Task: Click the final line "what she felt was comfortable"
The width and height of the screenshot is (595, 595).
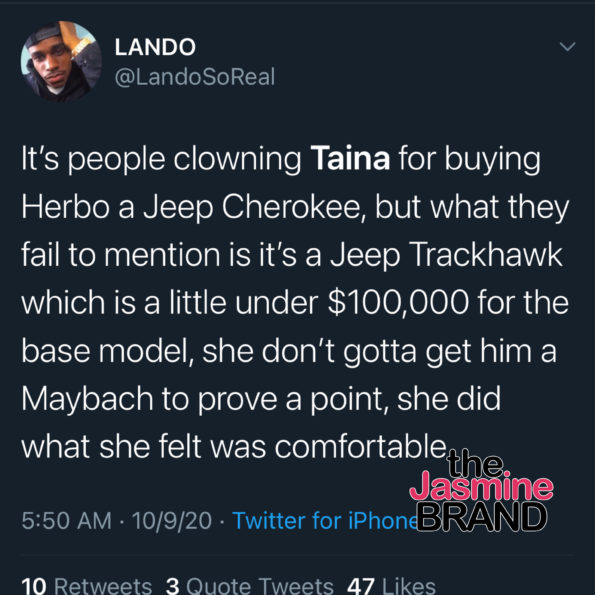Action: pyautogui.click(x=234, y=447)
